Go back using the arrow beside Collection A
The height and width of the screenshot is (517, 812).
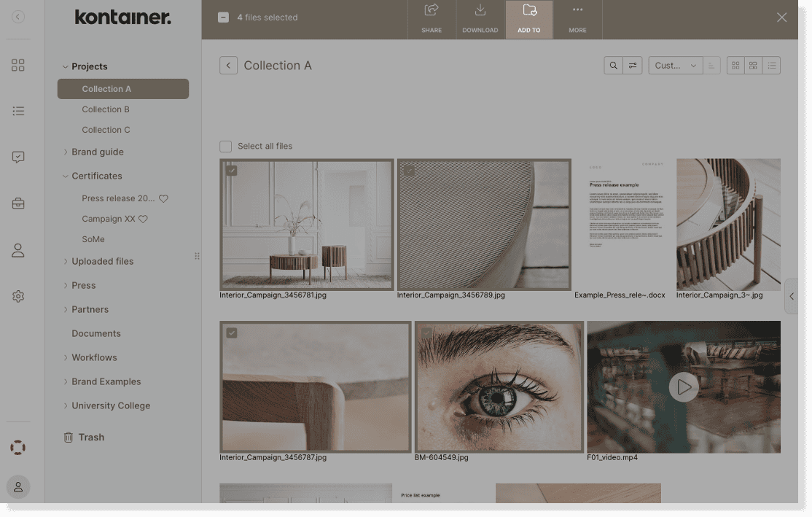click(228, 66)
